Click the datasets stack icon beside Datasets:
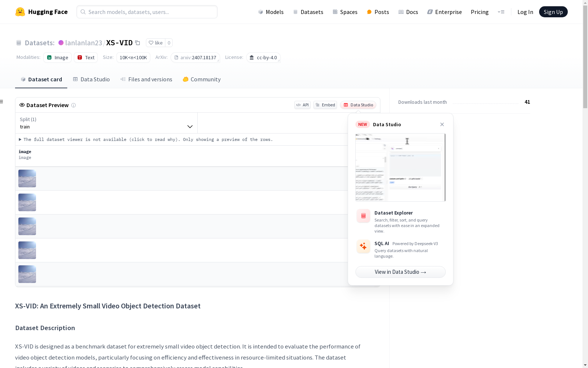Image resolution: width=588 pixels, height=368 pixels. (19, 43)
